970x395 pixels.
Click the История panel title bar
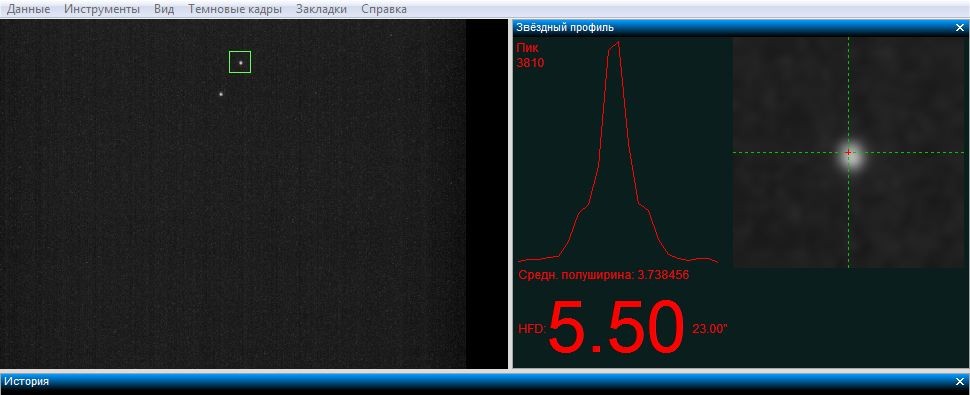[484, 381]
